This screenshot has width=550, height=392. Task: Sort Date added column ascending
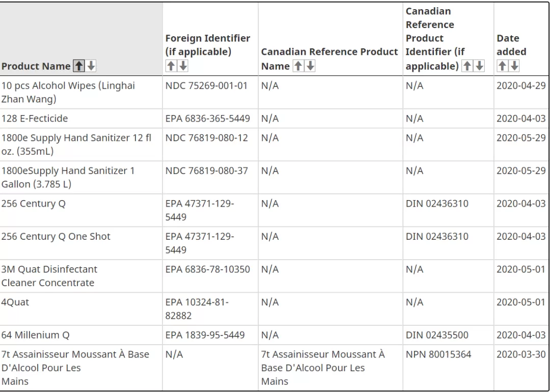[502, 66]
